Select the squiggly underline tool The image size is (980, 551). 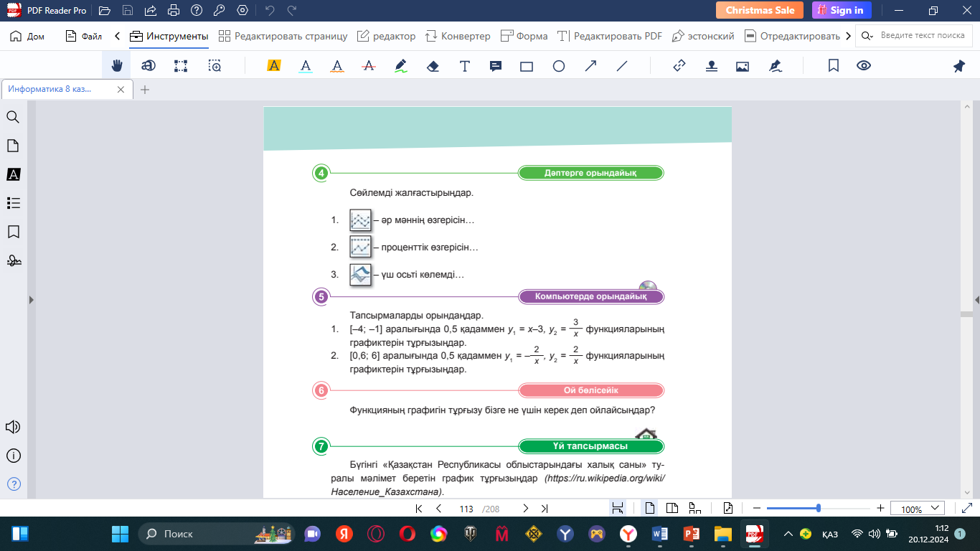pos(337,66)
